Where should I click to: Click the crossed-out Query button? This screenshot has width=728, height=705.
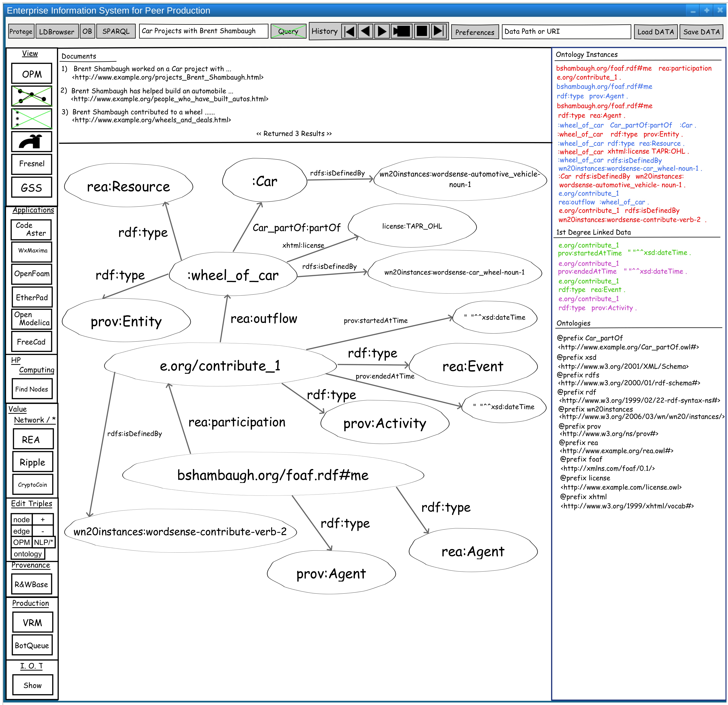pyautogui.click(x=289, y=31)
